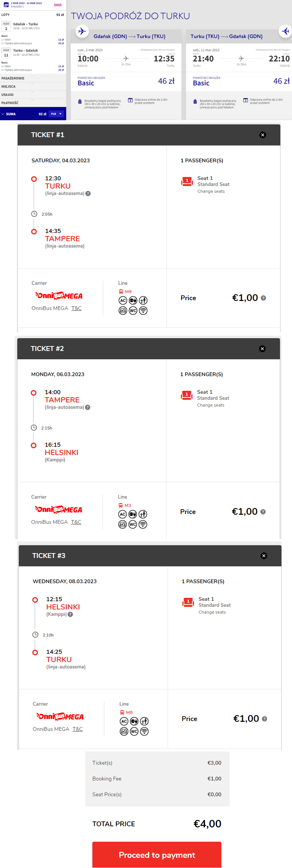
Task: Click the WiFi amenity icon in Ticket #1
Action: pos(143,310)
